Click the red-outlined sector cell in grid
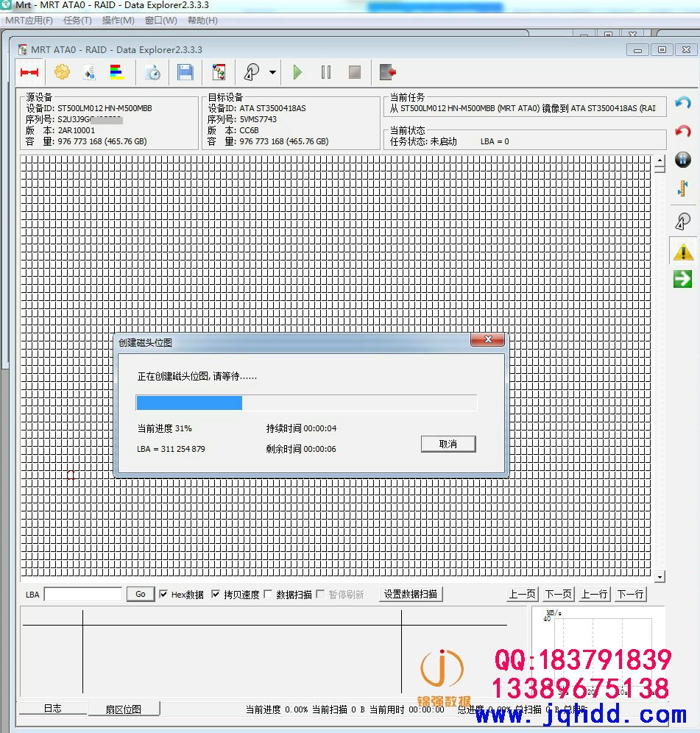This screenshot has width=700, height=733. [x=71, y=475]
